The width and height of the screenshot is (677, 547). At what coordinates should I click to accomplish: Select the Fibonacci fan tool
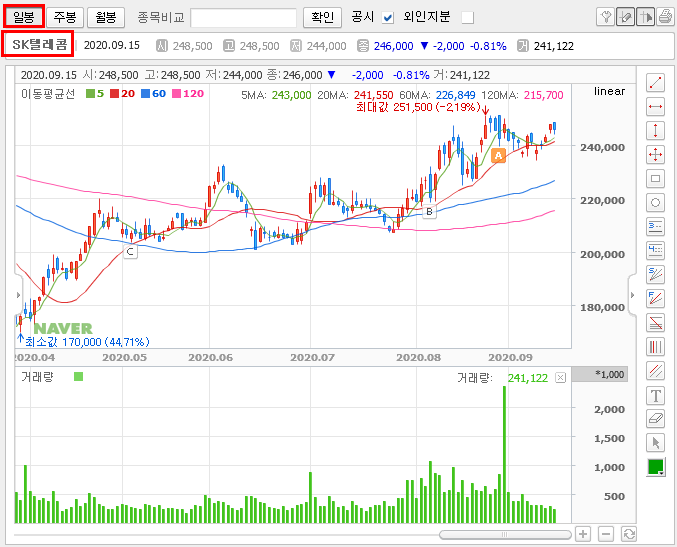pyautogui.click(x=655, y=298)
